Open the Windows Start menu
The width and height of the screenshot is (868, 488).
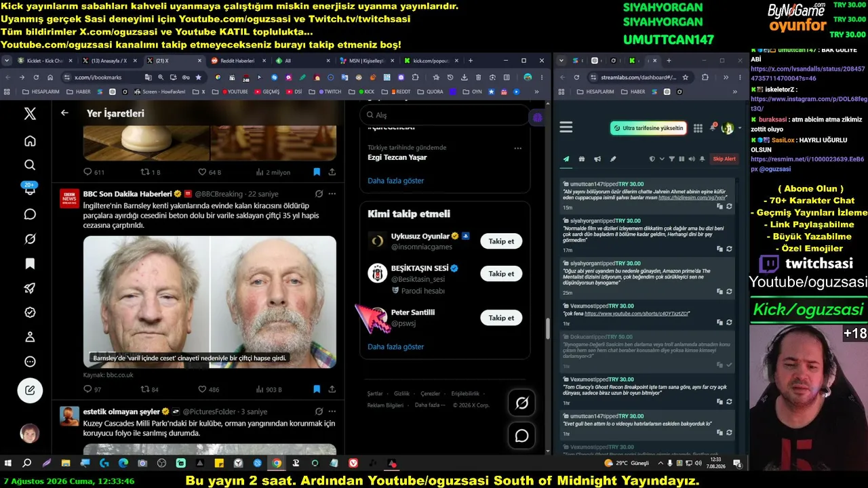(x=8, y=464)
